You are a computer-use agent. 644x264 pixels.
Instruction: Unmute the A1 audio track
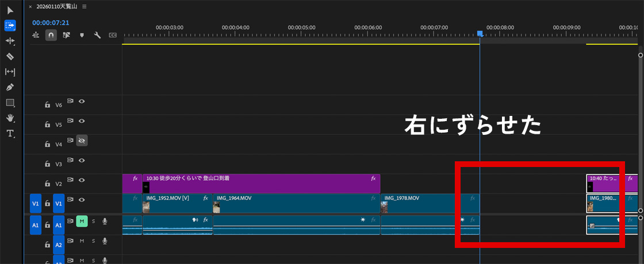(x=82, y=221)
